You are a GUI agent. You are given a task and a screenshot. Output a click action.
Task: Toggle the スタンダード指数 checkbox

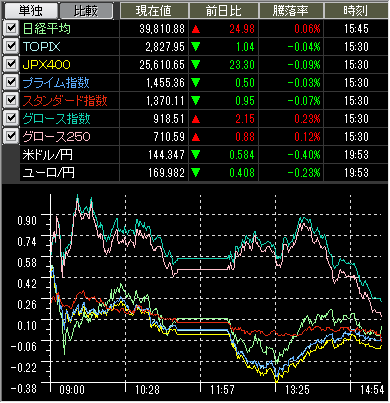tap(11, 100)
